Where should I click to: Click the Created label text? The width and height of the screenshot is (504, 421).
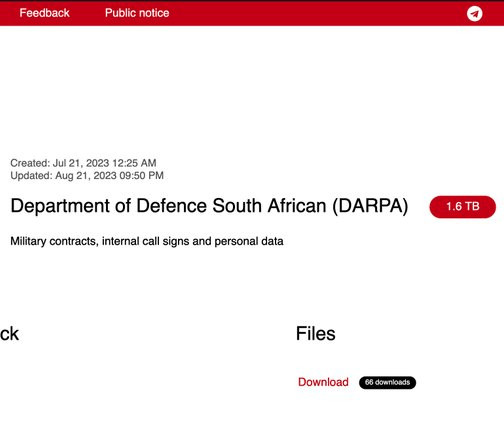(30, 163)
